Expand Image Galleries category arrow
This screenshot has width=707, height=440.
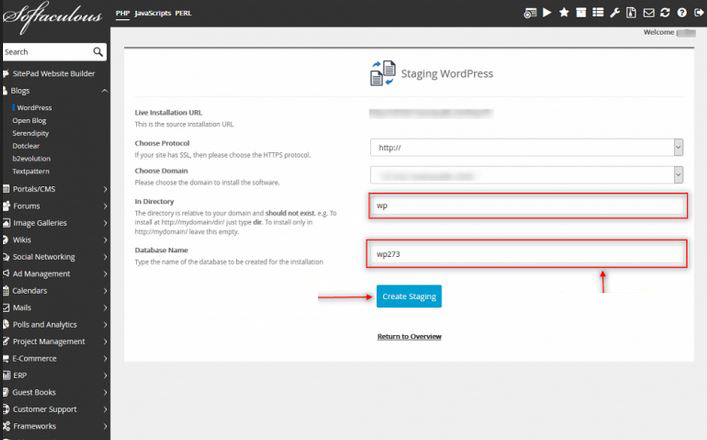[x=106, y=223]
